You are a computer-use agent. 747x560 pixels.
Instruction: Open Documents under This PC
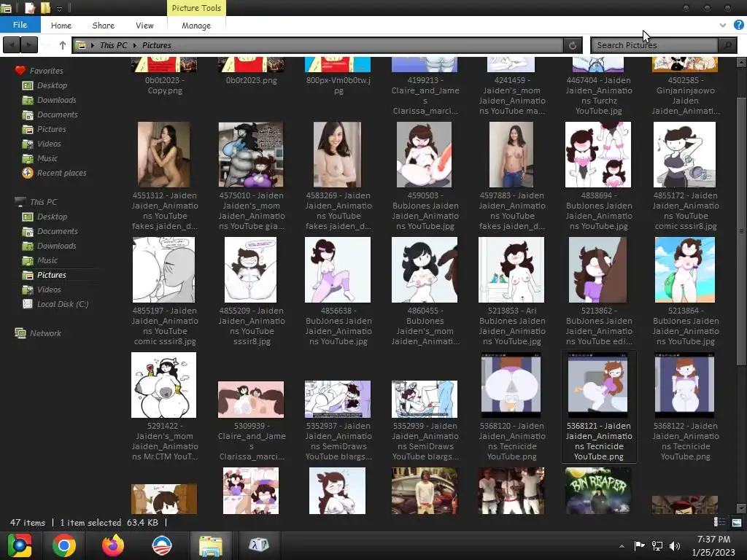pyautogui.click(x=57, y=231)
